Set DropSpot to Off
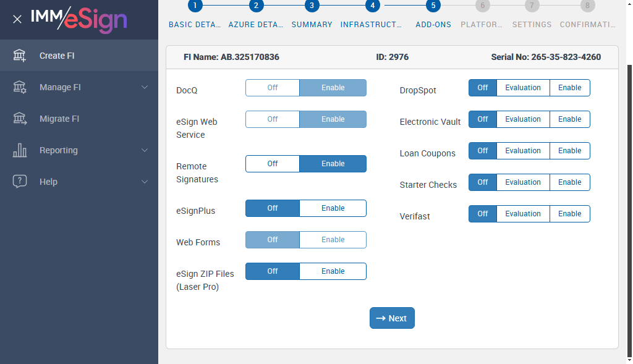The image size is (633, 364). tap(482, 88)
